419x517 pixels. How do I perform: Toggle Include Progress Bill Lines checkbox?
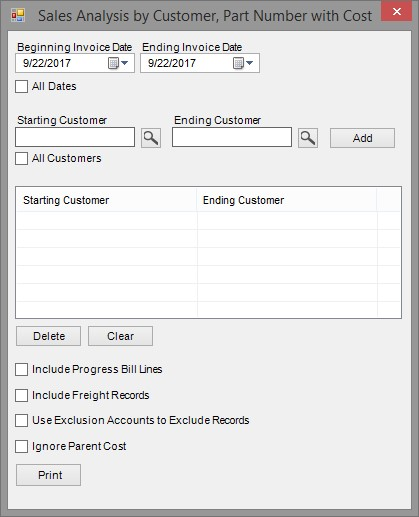tap(21, 369)
